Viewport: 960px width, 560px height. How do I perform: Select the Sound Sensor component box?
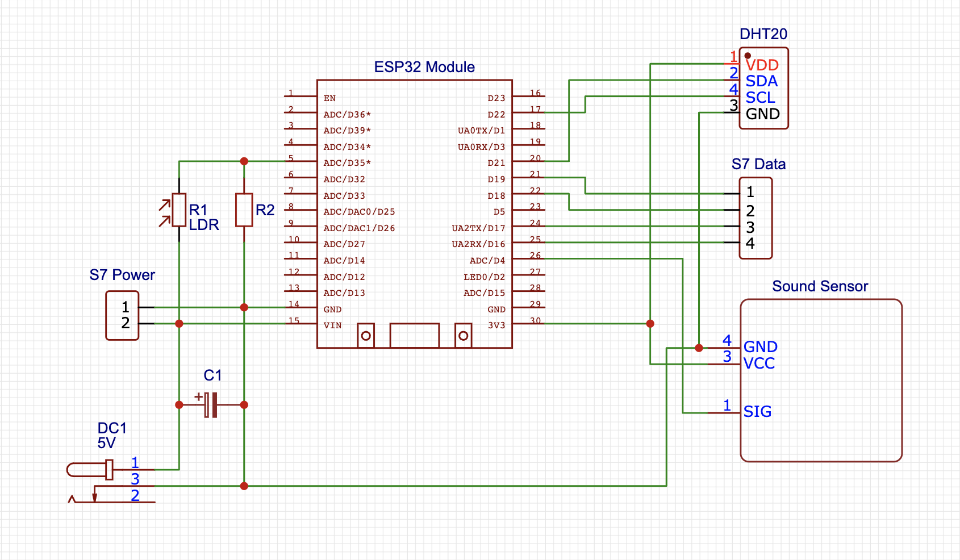[x=821, y=380]
